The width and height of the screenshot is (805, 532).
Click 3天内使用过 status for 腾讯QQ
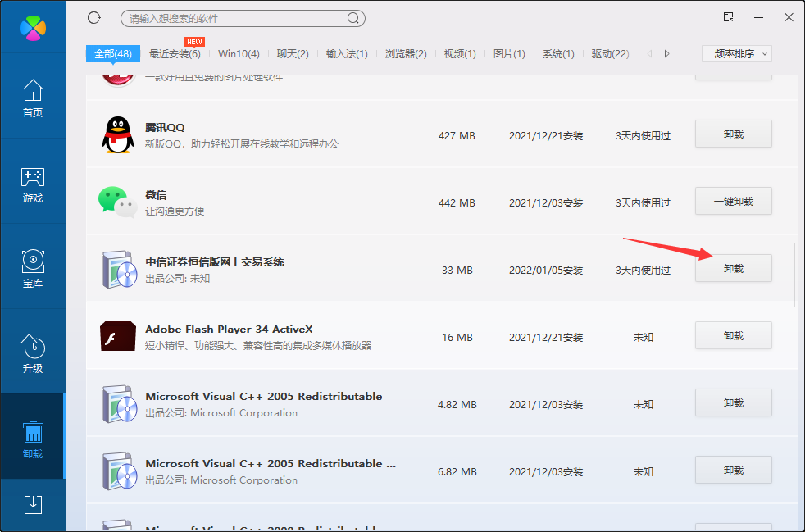click(644, 136)
